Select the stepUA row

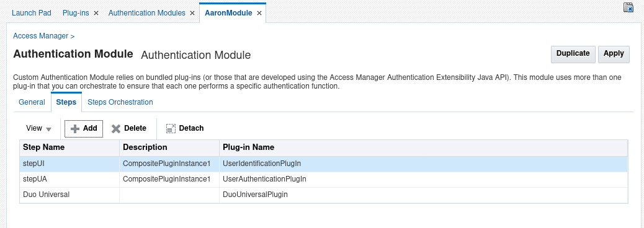tap(324, 179)
